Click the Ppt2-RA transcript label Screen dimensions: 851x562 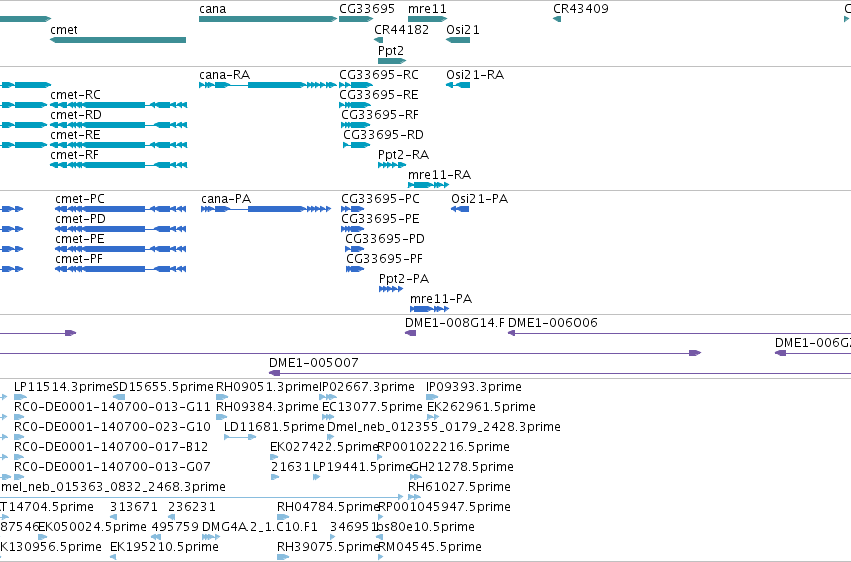click(404, 155)
